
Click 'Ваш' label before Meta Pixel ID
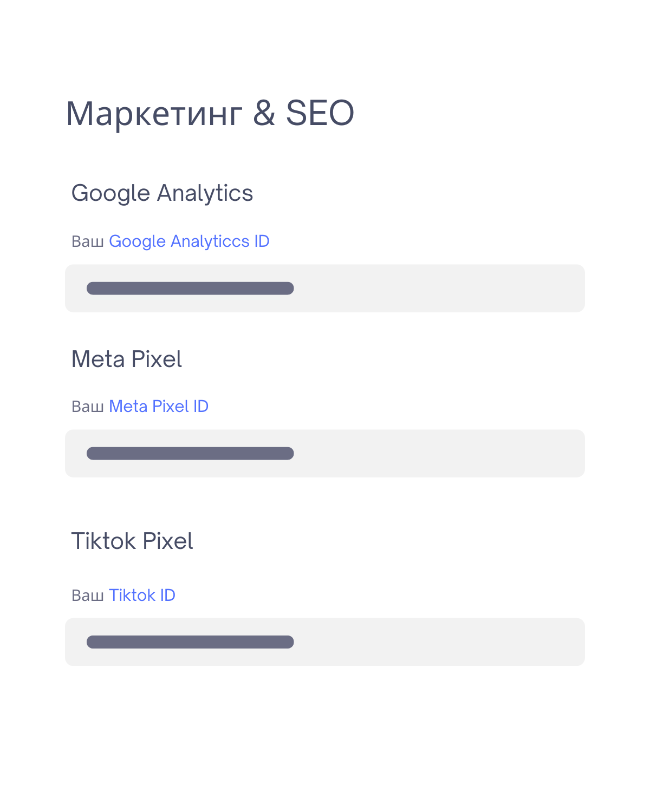(x=88, y=407)
